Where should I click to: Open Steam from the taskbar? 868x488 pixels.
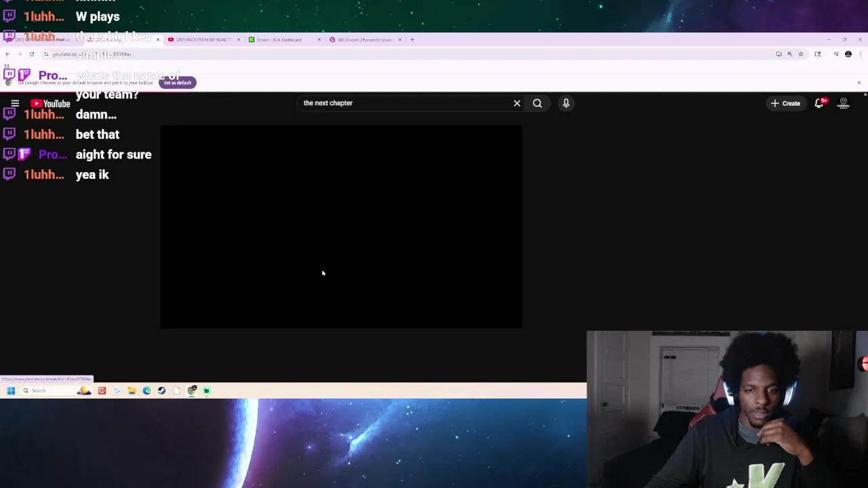pos(161,390)
